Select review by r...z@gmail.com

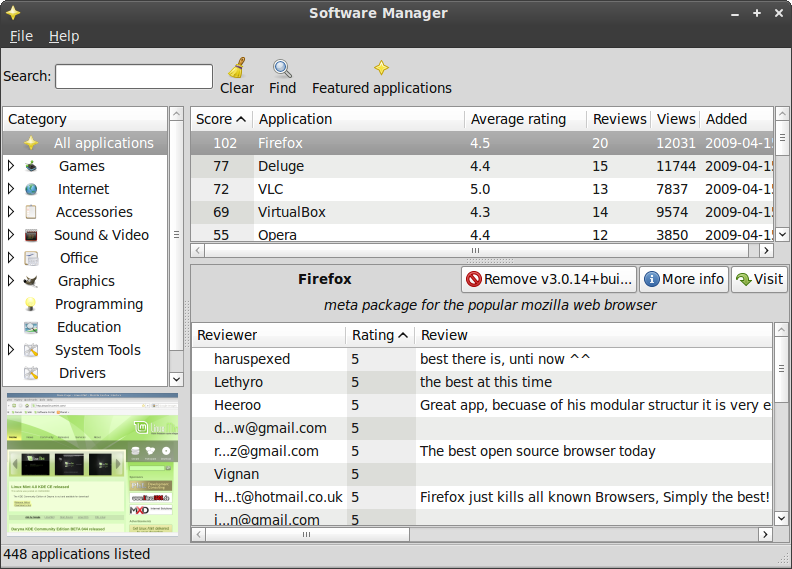tap(482, 451)
